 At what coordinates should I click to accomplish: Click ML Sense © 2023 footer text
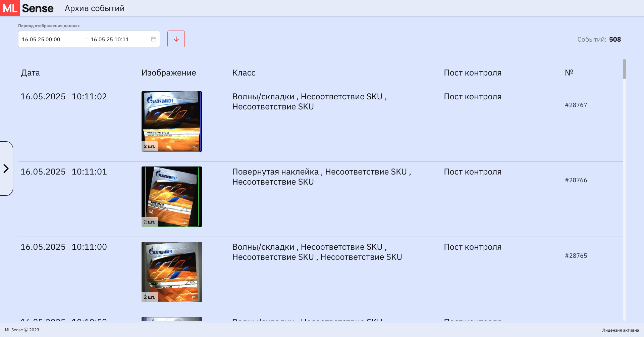(x=22, y=330)
